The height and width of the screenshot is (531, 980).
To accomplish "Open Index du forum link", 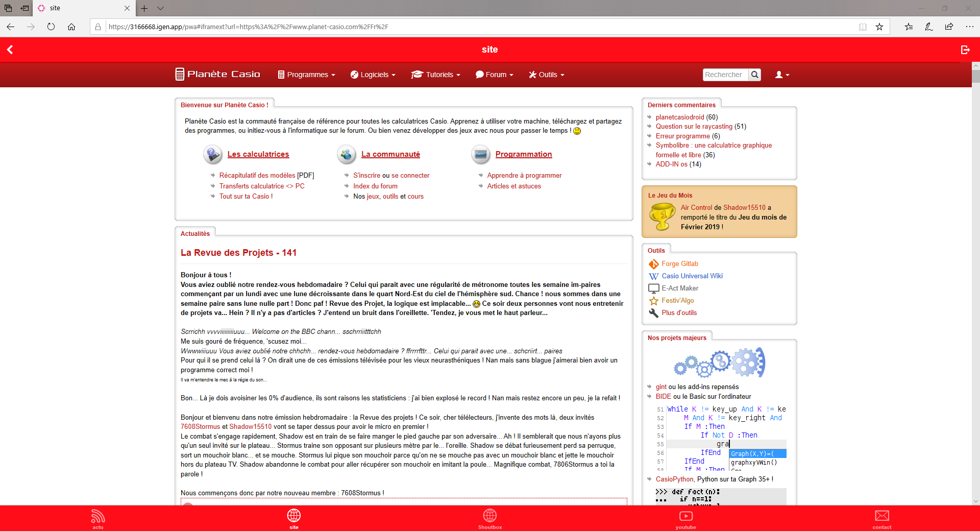I will [x=375, y=186].
